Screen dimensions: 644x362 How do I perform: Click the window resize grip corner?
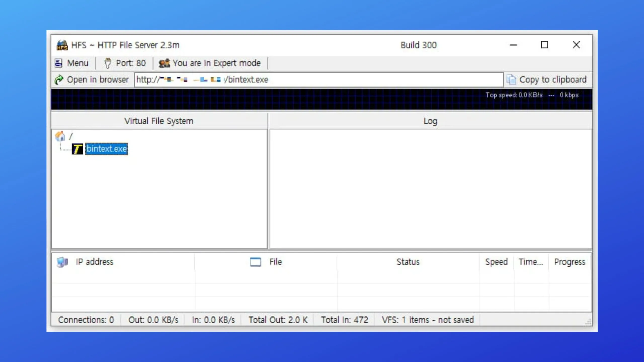(588, 322)
